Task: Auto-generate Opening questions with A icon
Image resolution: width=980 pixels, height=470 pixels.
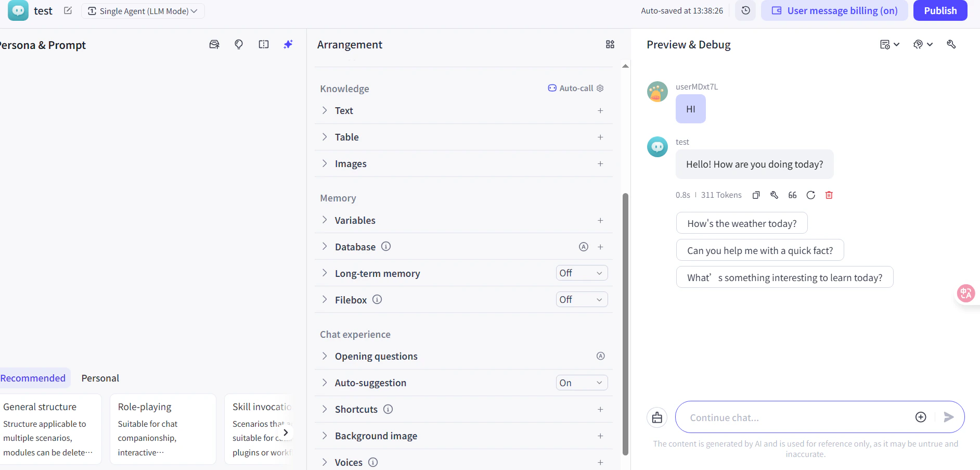Action: coord(600,356)
